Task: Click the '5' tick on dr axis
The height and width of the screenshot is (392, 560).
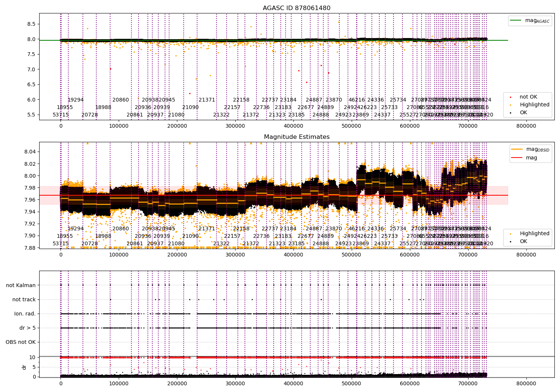Action: pos(34,367)
